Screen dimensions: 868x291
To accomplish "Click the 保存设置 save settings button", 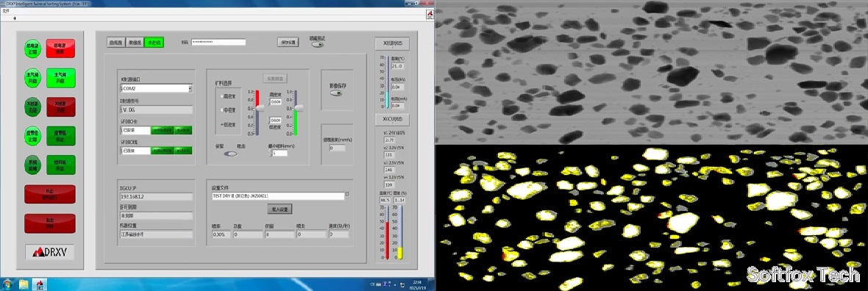I will (288, 42).
